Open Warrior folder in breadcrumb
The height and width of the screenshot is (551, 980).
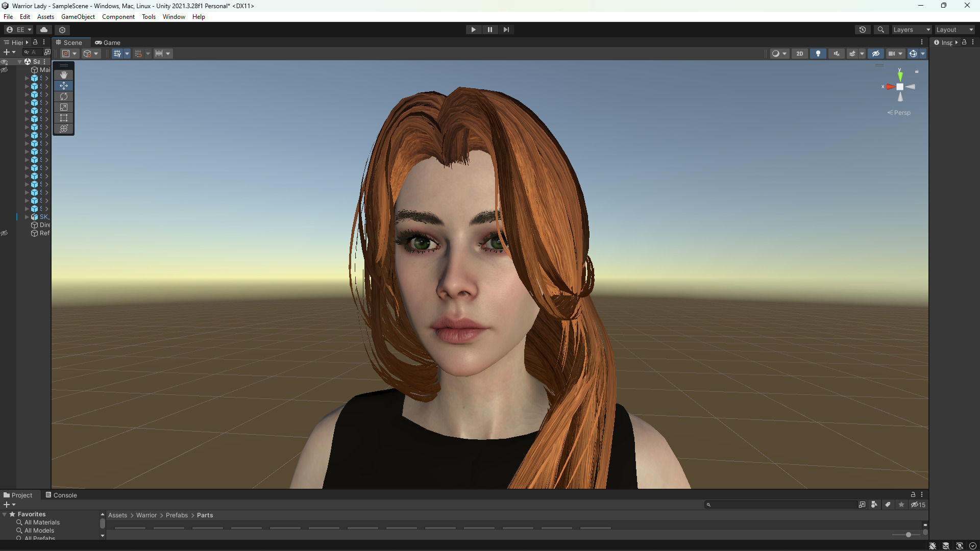(x=146, y=515)
